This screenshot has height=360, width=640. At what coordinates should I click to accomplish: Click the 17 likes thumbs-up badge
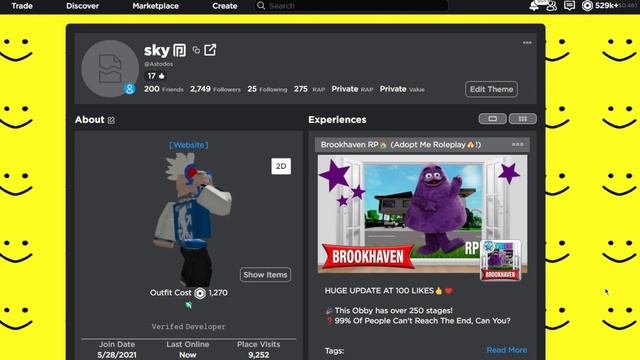click(156, 76)
